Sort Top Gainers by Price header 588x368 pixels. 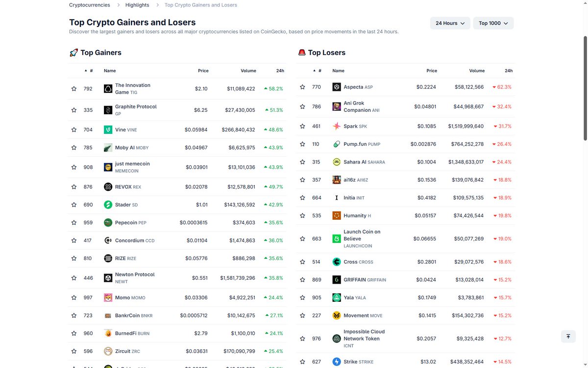click(x=203, y=71)
